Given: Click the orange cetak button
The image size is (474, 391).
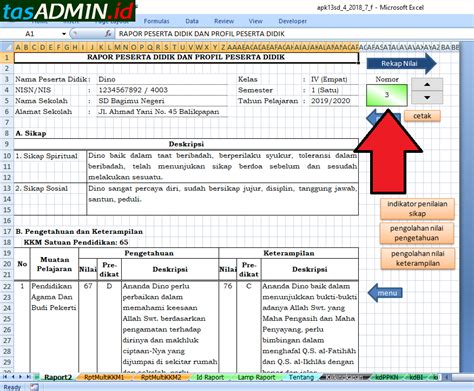Looking at the screenshot, I should click(x=422, y=116).
